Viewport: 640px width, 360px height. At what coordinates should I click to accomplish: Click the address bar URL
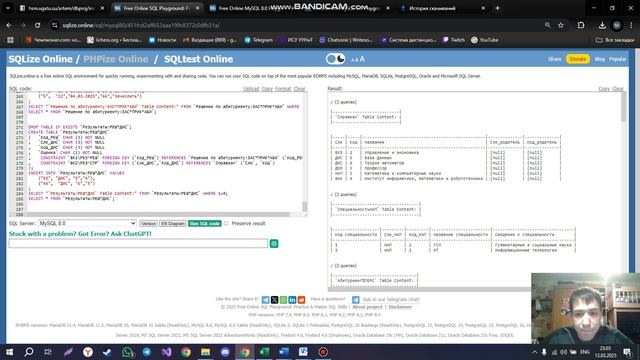(x=141, y=25)
